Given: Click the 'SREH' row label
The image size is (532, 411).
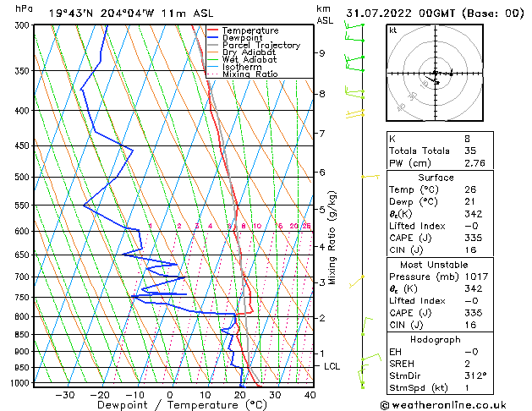Looking at the screenshot, I should pos(402,364).
